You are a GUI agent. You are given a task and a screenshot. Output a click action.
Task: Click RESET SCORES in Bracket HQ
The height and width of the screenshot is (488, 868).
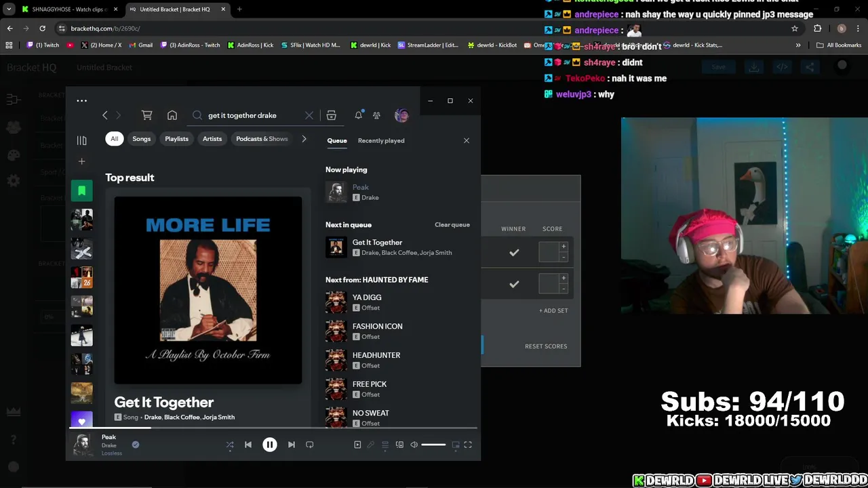(x=546, y=346)
